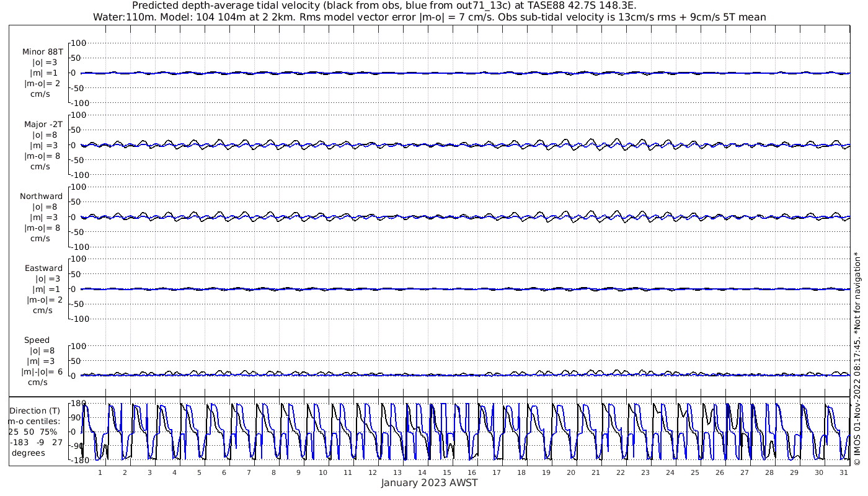868x496 pixels.
Task: Click the '|o| =8' value under Speed
Action: 43,351
